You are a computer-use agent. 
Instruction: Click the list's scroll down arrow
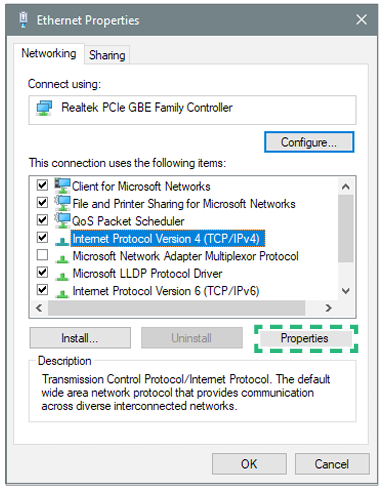point(346,291)
